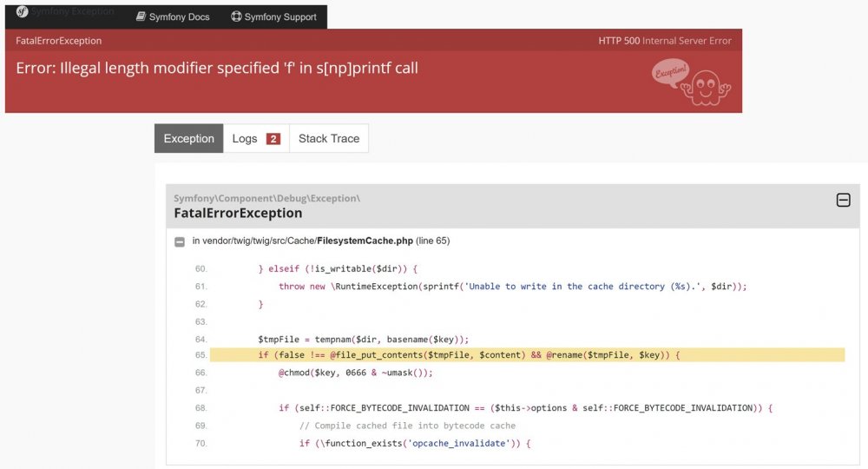Switch to the Exception tab
868x469 pixels.
coord(188,139)
